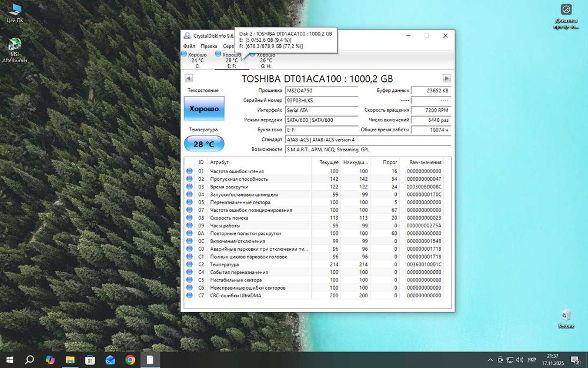588x368 pixels.
Task: Select the SATA/600 | SATA/600 transfer mode field
Action: coord(322,120)
